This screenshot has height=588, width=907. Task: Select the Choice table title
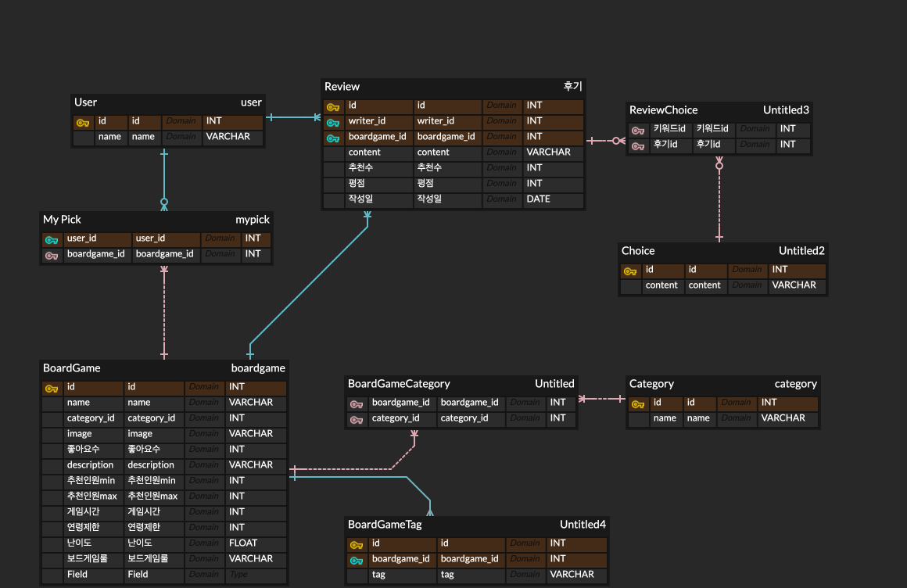click(x=638, y=250)
